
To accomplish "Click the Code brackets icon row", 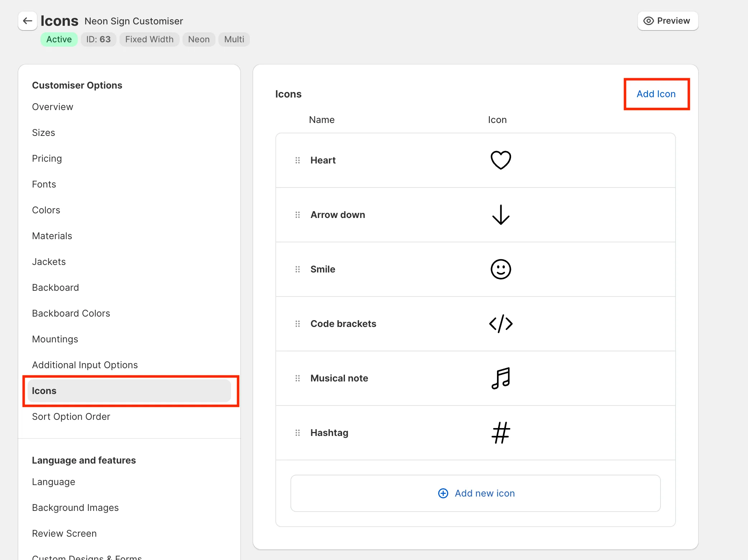I will click(476, 323).
